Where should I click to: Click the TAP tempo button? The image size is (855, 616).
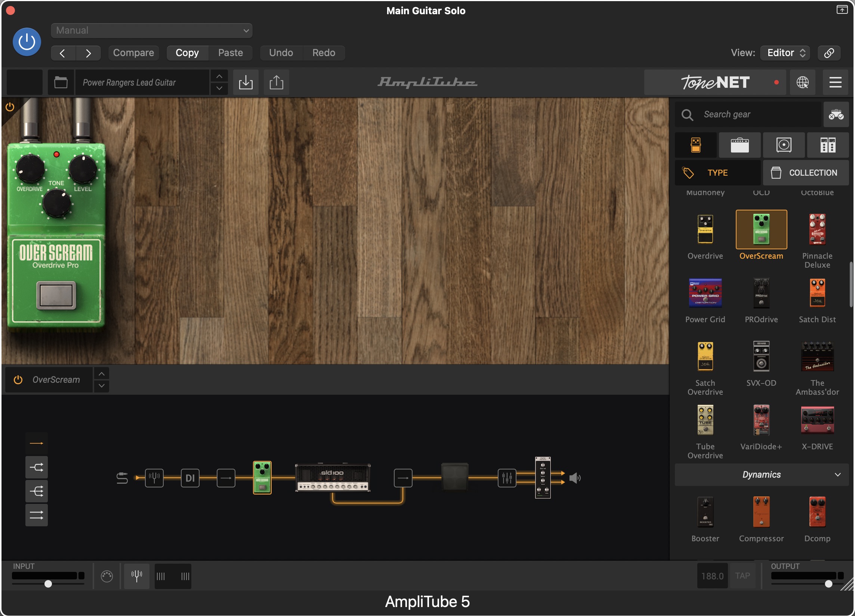coord(742,576)
